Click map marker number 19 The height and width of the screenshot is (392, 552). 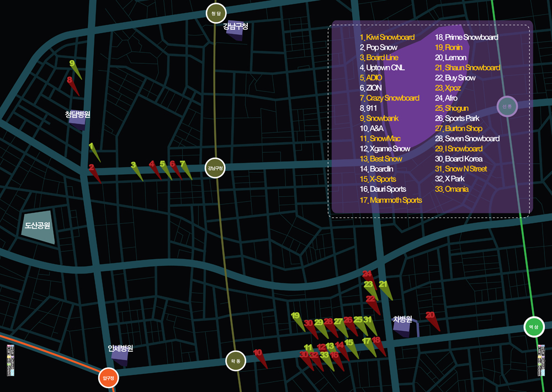click(298, 322)
